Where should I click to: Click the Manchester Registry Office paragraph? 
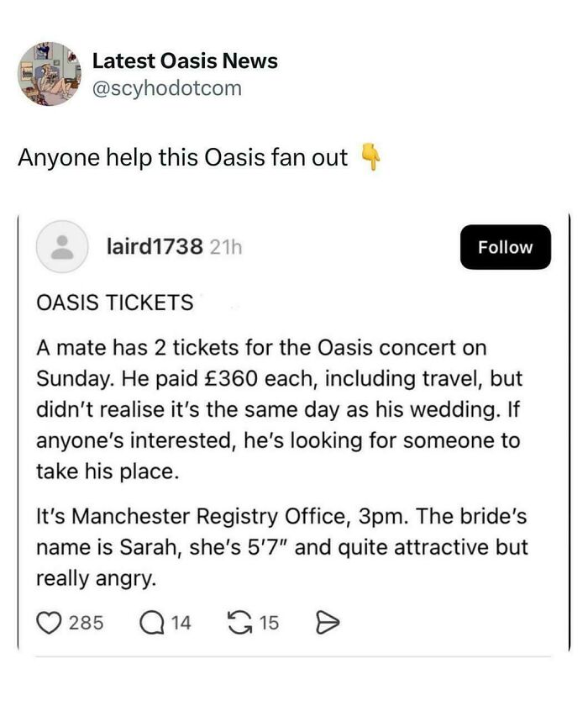click(281, 531)
